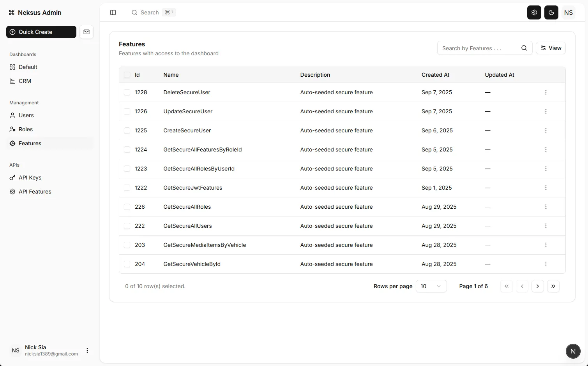
Task: Open the CRM dashboard
Action: point(50,81)
